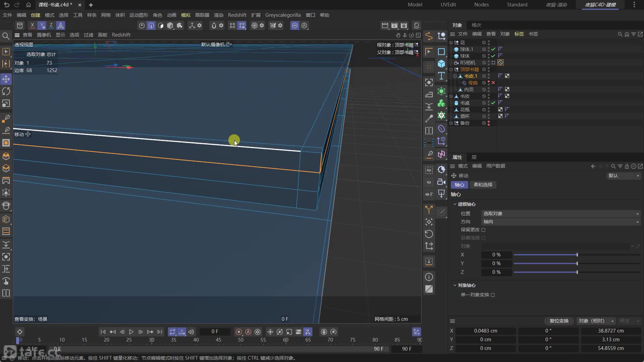Switch to Nodes layout
This screenshot has height=362, width=644.
(481, 5)
